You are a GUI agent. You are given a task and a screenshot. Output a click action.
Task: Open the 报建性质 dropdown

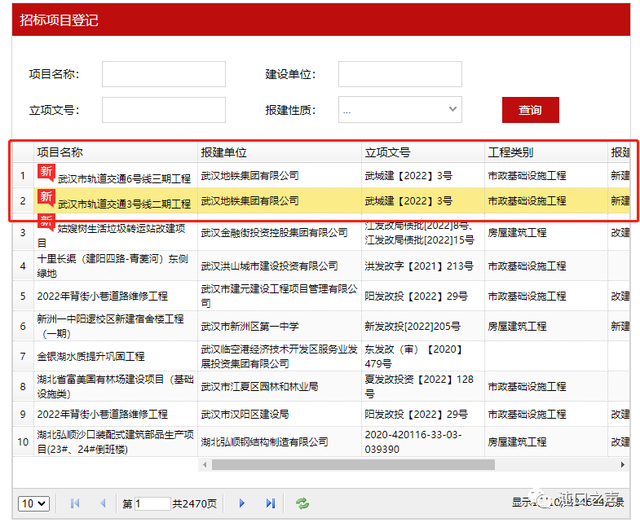pos(400,109)
